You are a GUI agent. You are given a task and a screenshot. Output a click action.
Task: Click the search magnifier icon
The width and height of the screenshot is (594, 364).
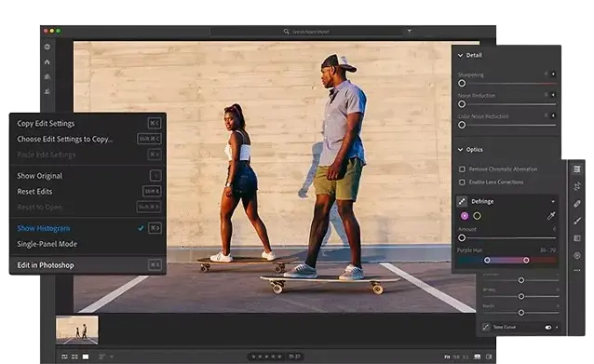287,32
